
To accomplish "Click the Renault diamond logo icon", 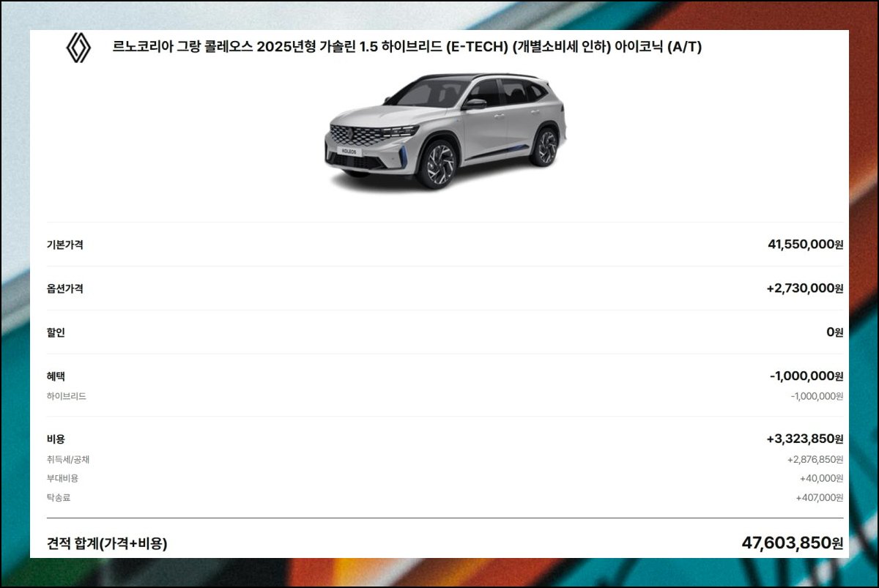I will tap(78, 48).
